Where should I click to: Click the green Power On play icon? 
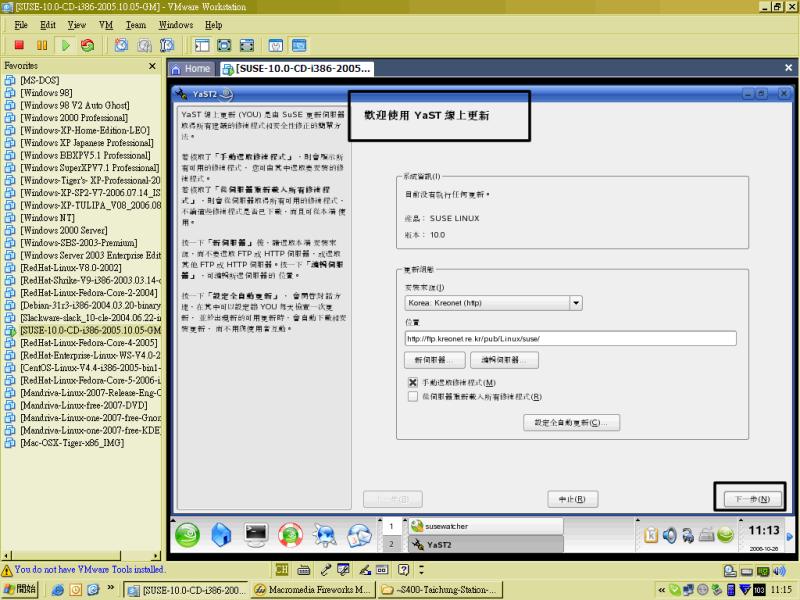pyautogui.click(x=65, y=45)
